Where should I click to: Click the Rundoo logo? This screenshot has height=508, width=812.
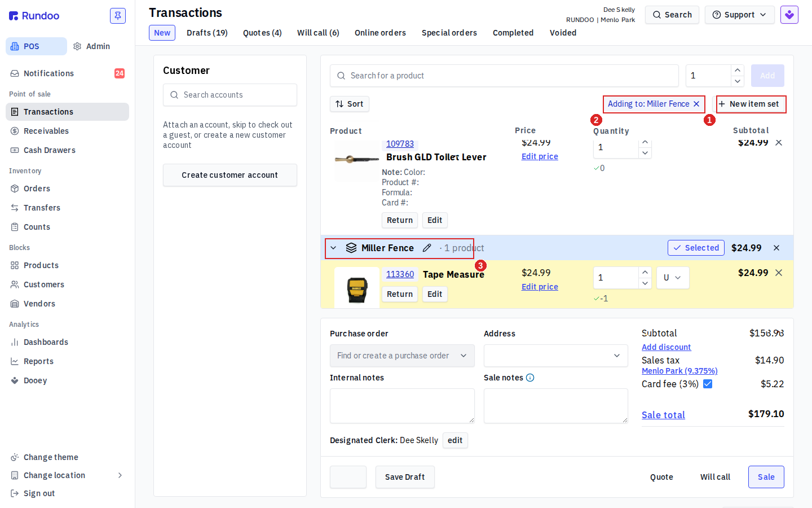click(34, 16)
